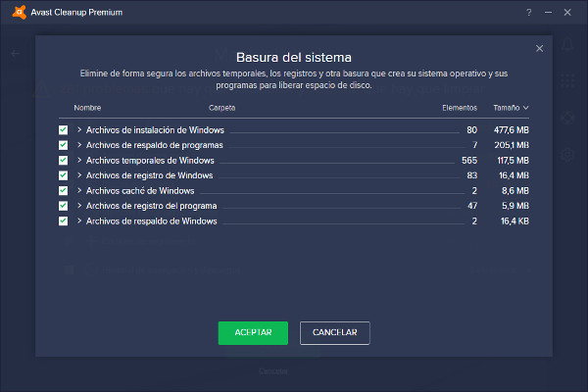Close the Basura del sistema dialog
Image resolution: width=588 pixels, height=392 pixels.
(x=539, y=48)
